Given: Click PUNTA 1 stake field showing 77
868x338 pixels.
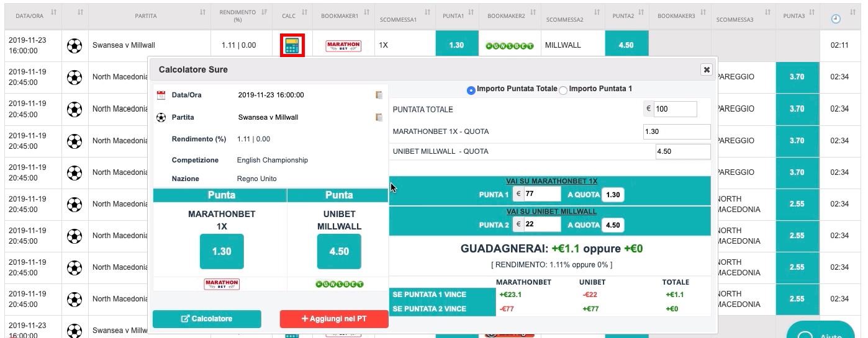Looking at the screenshot, I should [542, 194].
